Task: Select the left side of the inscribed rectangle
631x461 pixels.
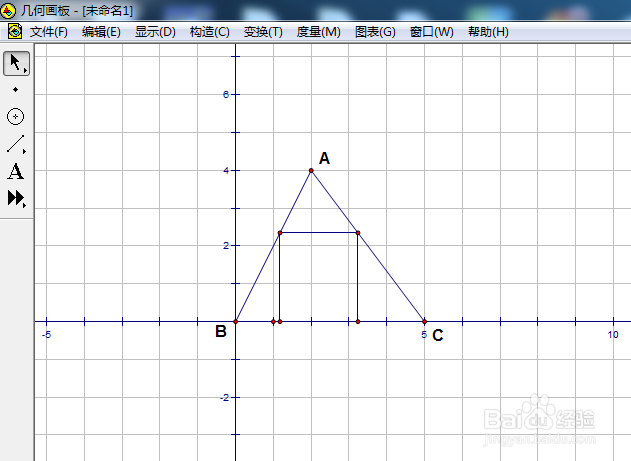Action: [280, 277]
